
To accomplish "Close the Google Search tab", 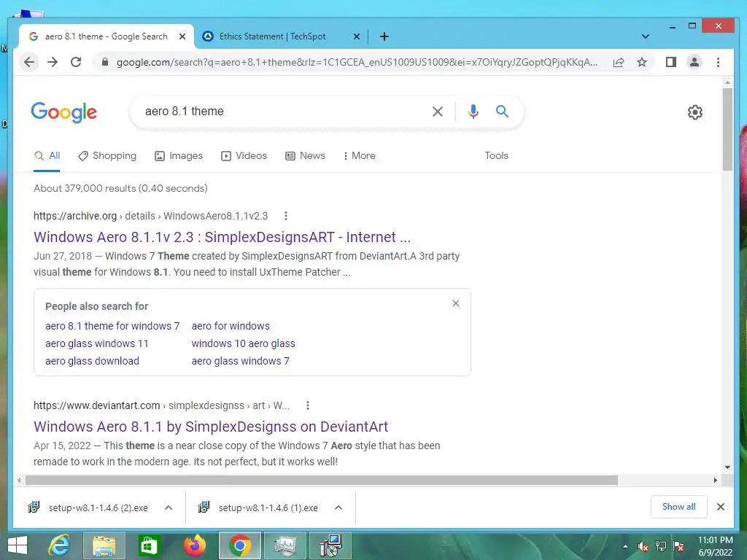I will pyautogui.click(x=182, y=36).
